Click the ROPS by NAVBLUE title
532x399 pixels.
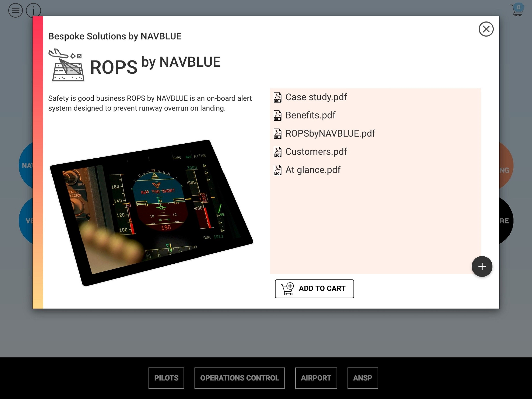click(x=155, y=65)
